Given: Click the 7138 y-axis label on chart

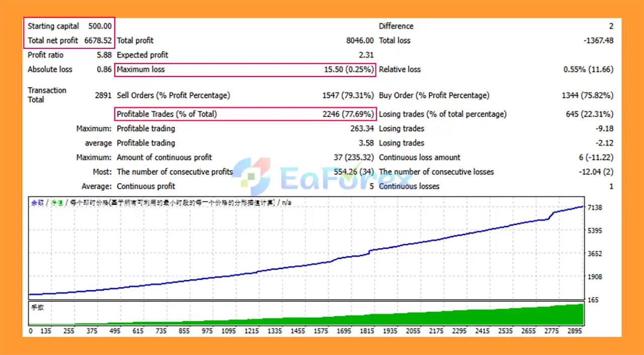Looking at the screenshot, I should click(x=595, y=207).
